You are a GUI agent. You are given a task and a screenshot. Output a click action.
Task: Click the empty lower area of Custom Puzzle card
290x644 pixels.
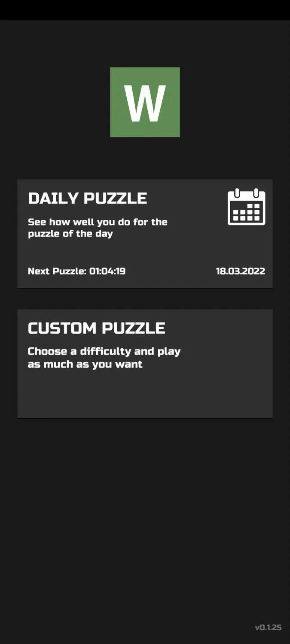pos(145,395)
